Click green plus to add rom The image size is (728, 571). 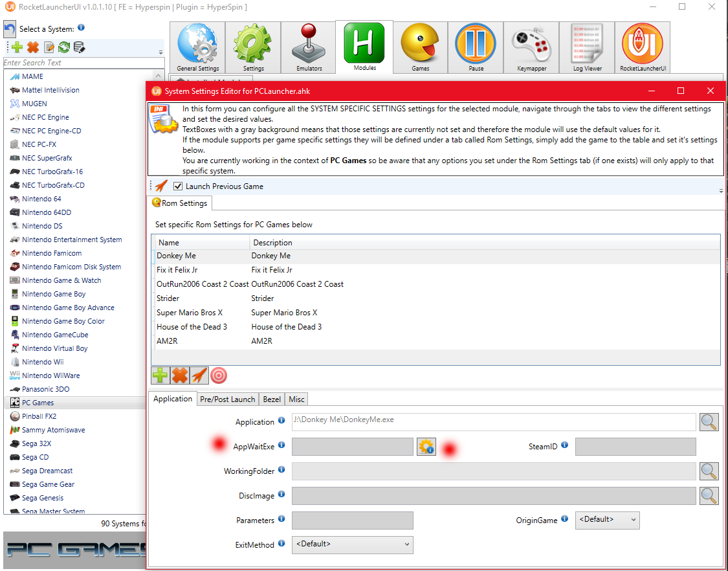tap(160, 375)
